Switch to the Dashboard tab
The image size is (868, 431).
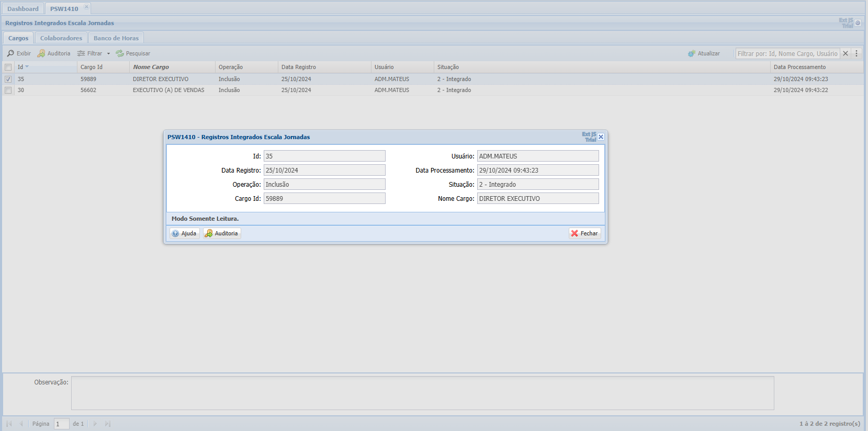point(23,9)
